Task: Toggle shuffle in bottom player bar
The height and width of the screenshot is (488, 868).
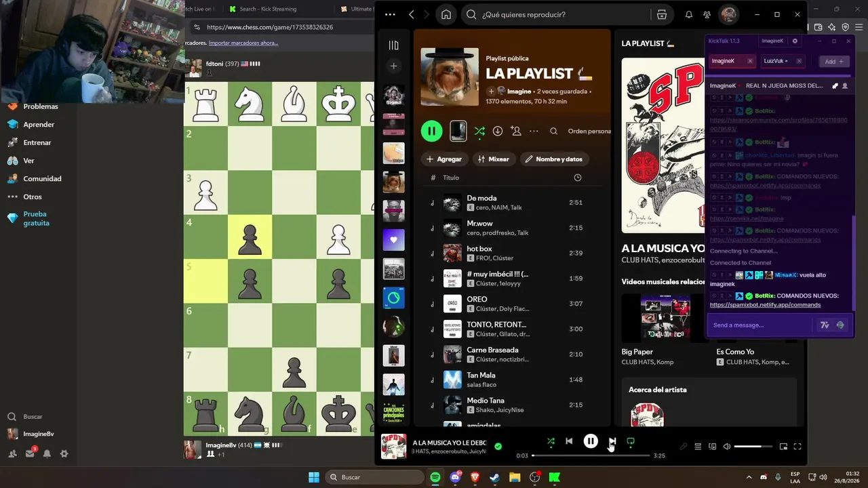Action: [551, 441]
